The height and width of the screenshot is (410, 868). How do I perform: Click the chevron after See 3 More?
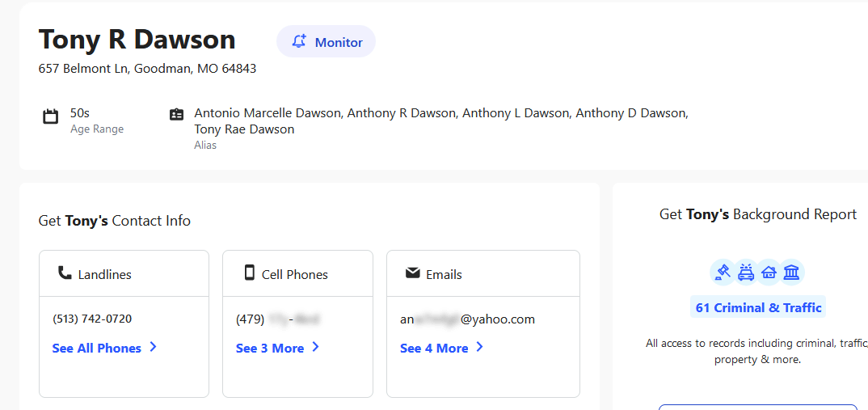coord(315,348)
